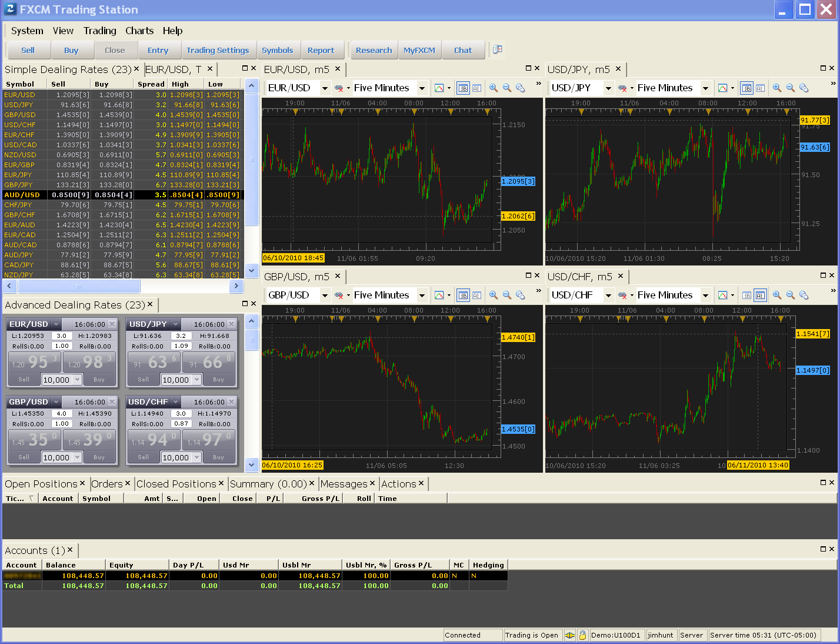Toggle the bid/ask data view on USD/CHF chart
This screenshot has width=840, height=644.
pyautogui.click(x=746, y=295)
